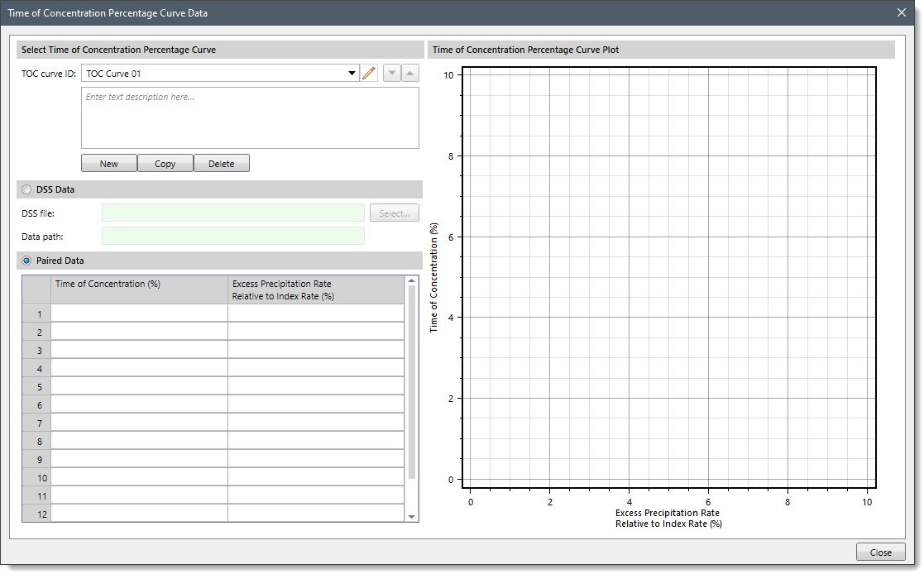Click the move-down arrow button next to pencil
Viewport: 924px width, 574px height.
pos(392,73)
